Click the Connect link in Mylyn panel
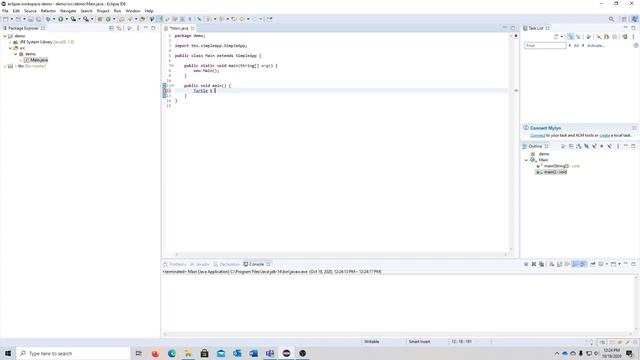 point(538,135)
